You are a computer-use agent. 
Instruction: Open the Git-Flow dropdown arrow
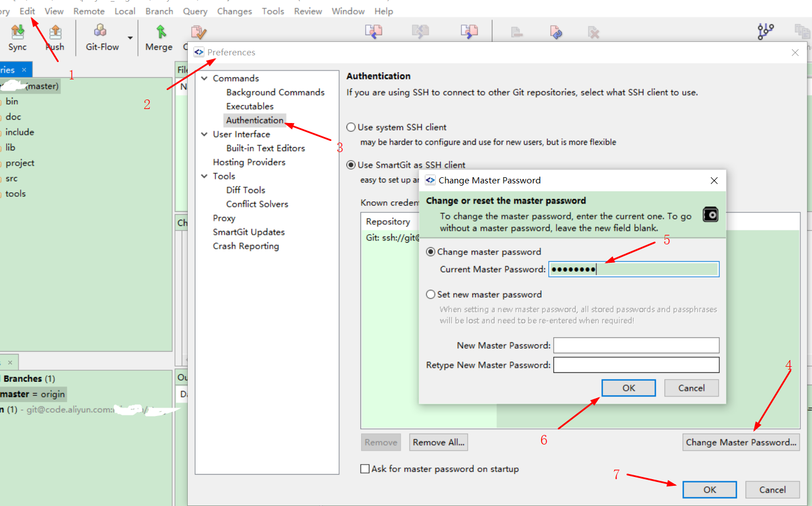pos(130,38)
